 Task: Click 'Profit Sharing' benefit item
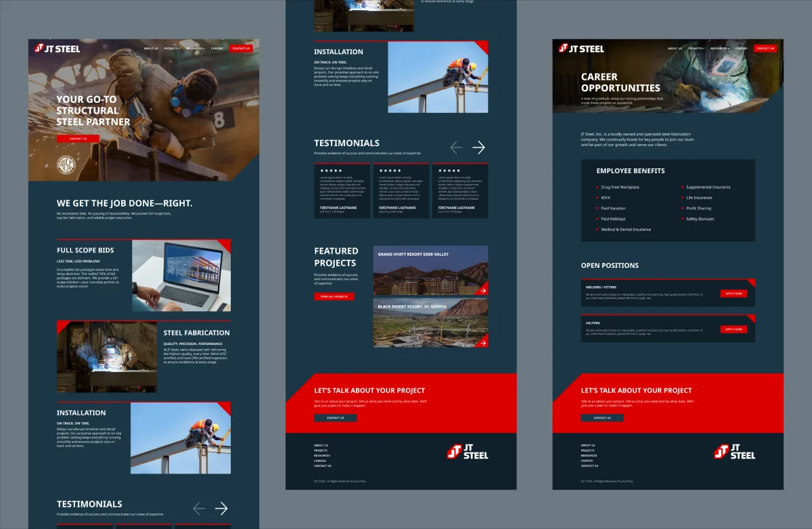click(x=696, y=208)
